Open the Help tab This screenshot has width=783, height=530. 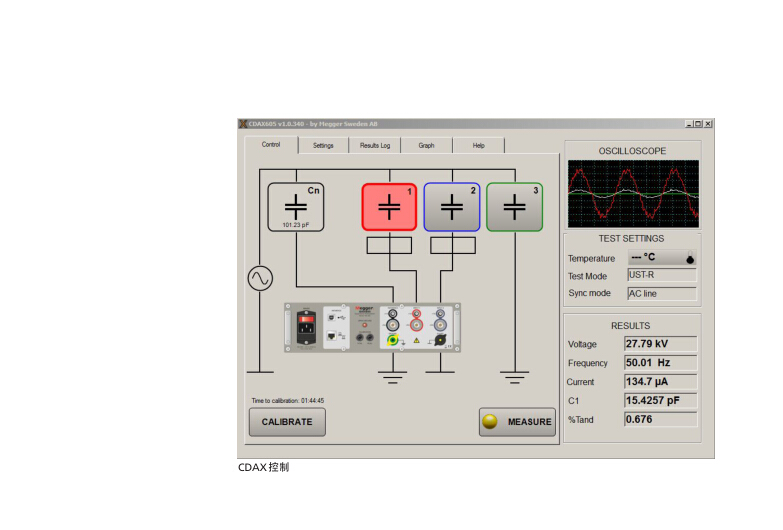coord(478,145)
